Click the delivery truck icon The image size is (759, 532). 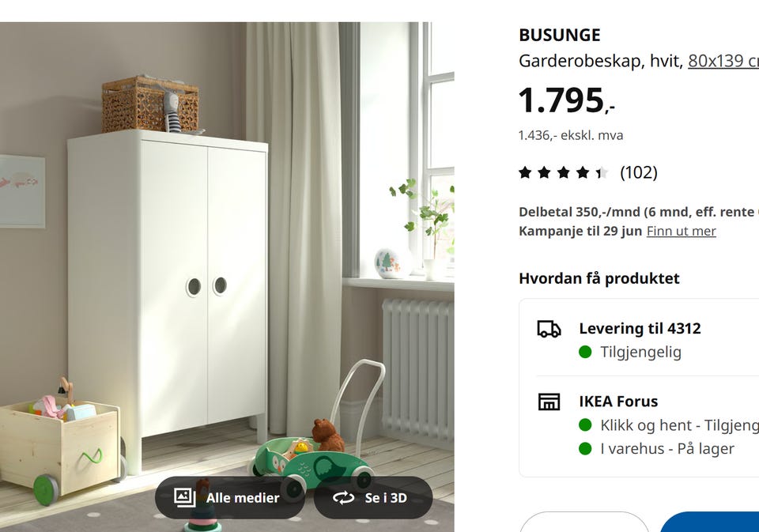549,329
